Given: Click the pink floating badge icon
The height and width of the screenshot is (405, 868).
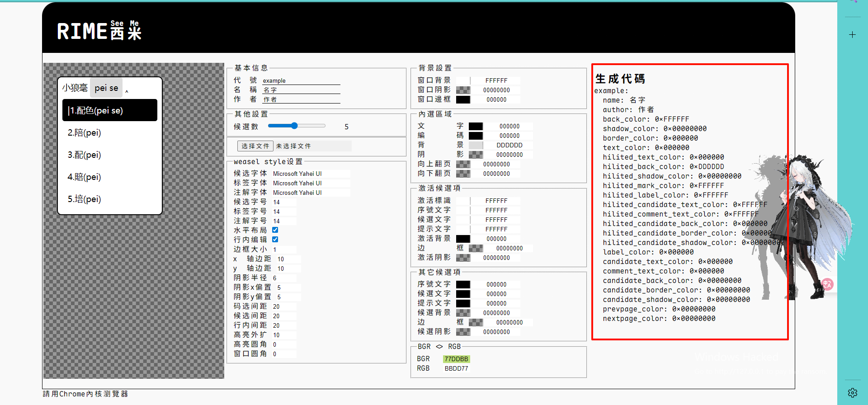Looking at the screenshot, I should [x=827, y=284].
